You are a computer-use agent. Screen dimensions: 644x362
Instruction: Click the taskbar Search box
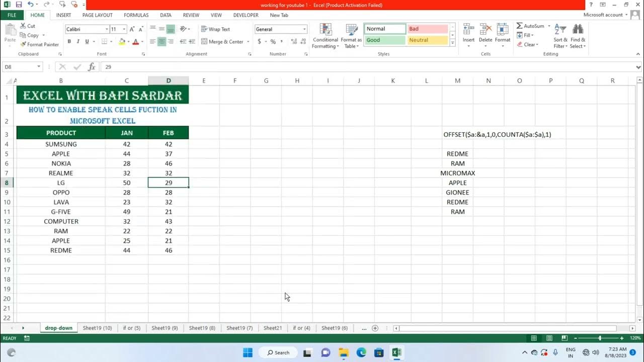click(x=279, y=352)
